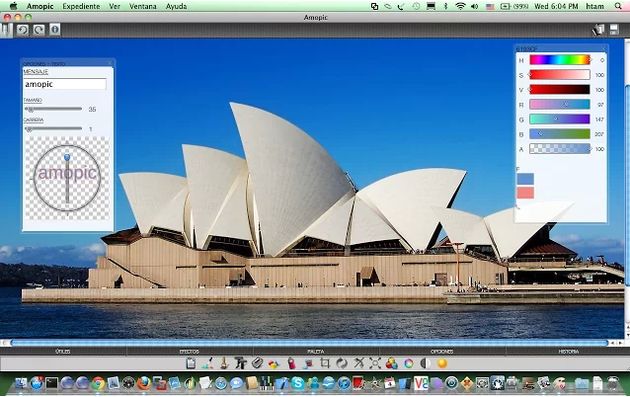Close the text options panel
The image size is (630, 397).
[x=110, y=63]
